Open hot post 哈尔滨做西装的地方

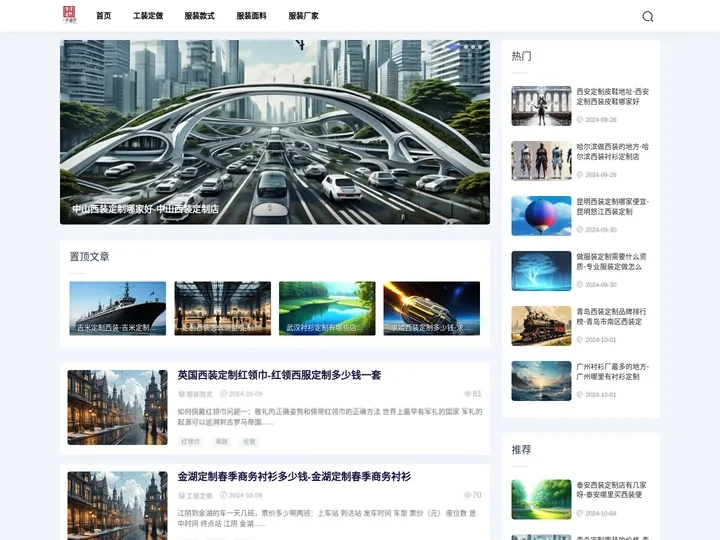[613, 152]
